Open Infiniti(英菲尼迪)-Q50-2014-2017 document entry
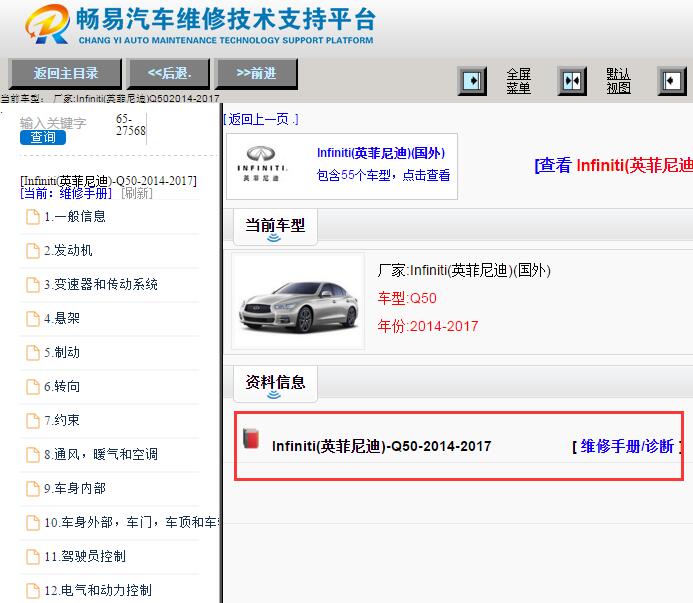Viewport: 693px width, 603px height. 381,446
